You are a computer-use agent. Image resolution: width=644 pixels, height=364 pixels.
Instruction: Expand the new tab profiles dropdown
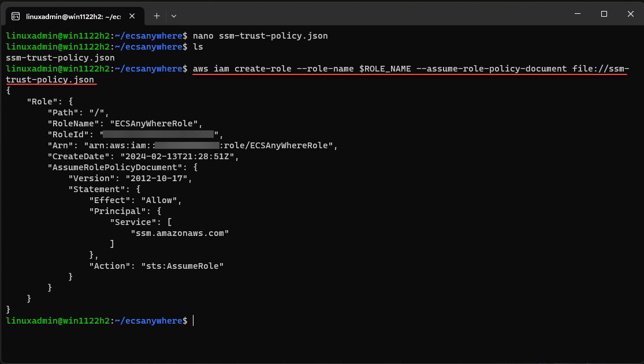coord(174,16)
